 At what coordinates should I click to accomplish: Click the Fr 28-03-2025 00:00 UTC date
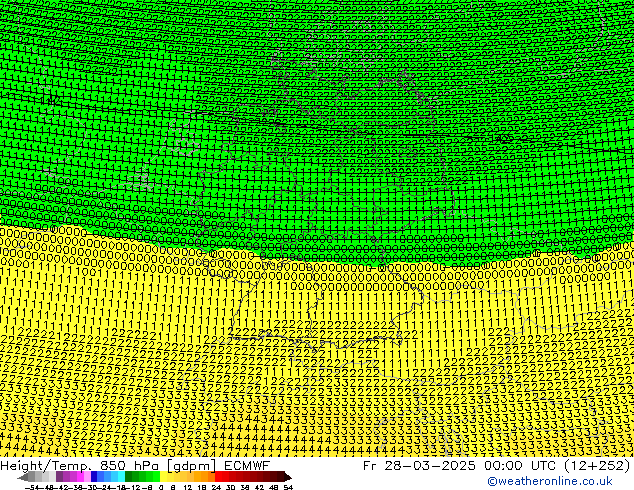pos(461,466)
